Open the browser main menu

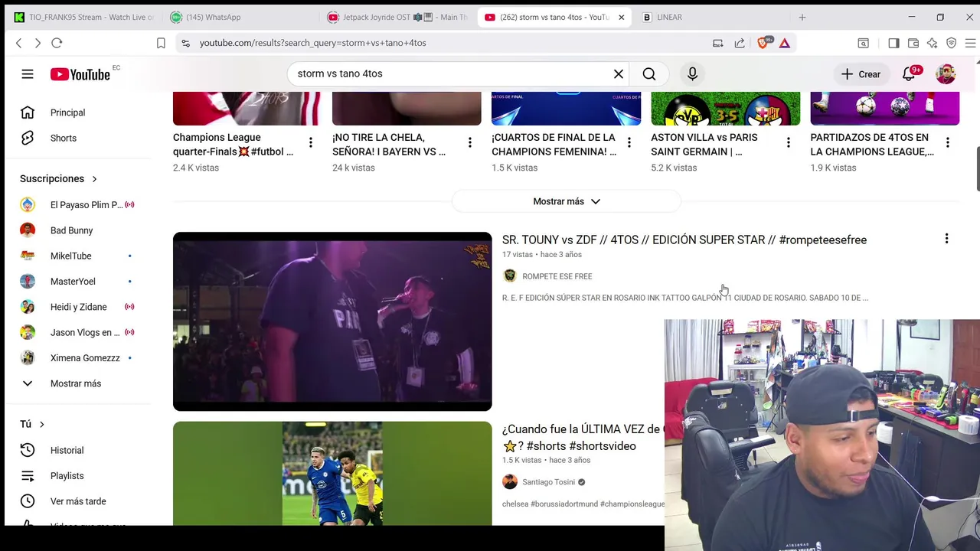pyautogui.click(x=970, y=43)
